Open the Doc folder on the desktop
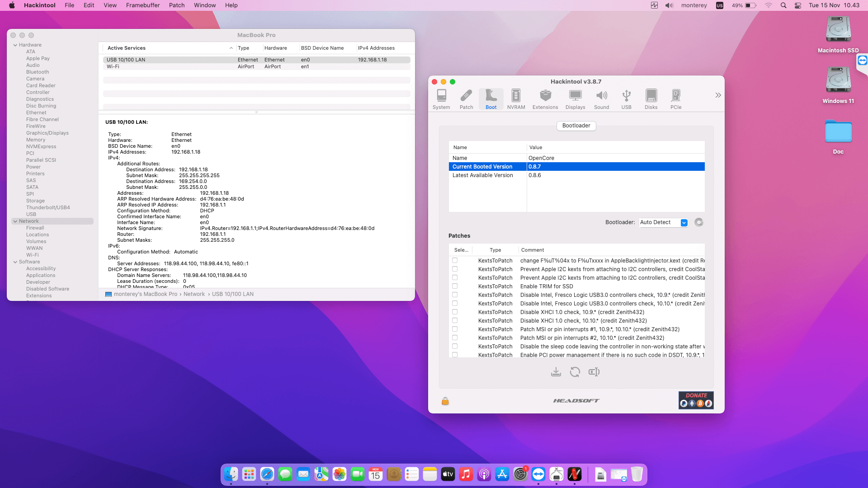The height and width of the screenshot is (488, 868). tap(838, 137)
